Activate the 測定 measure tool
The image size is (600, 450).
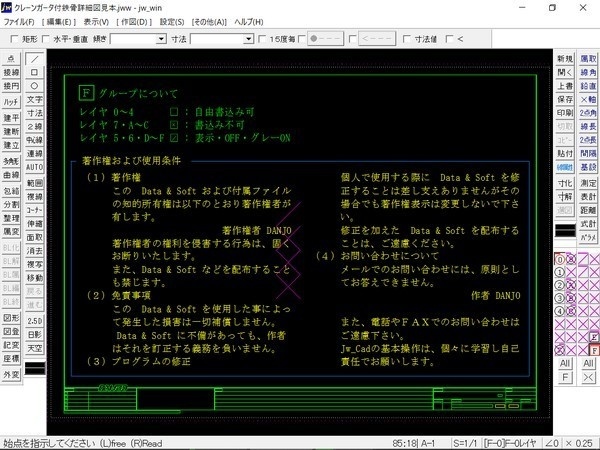point(588,183)
